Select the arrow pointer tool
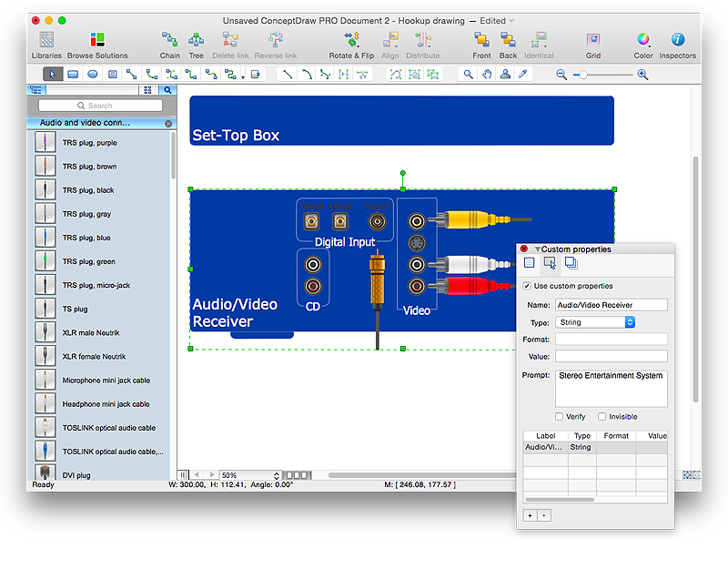Image resolution: width=728 pixels, height=569 pixels. (x=53, y=75)
